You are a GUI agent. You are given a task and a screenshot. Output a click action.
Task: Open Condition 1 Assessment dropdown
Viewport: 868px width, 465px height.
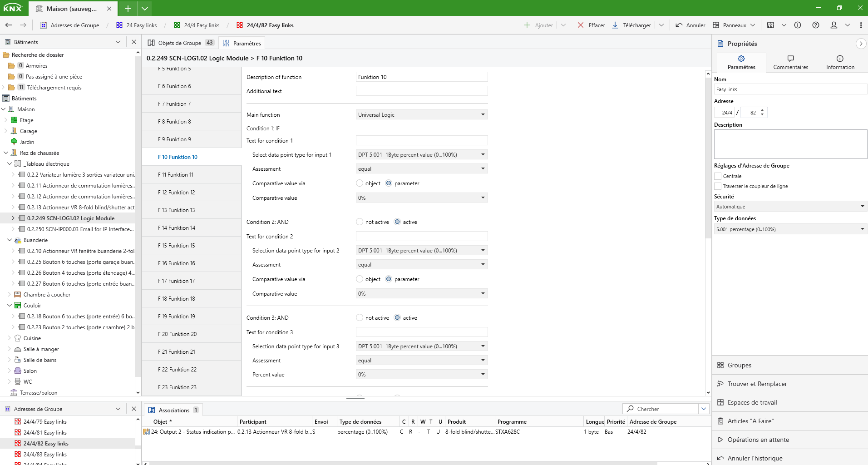click(x=422, y=169)
